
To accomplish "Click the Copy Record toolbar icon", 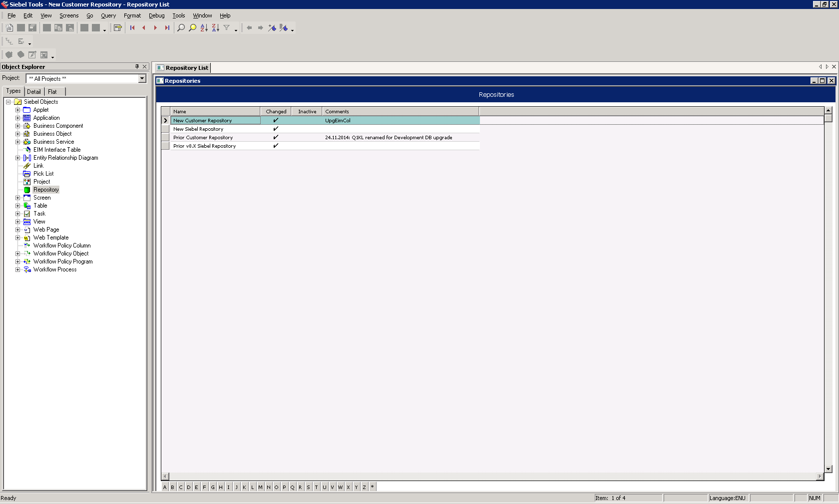I will 58,28.
